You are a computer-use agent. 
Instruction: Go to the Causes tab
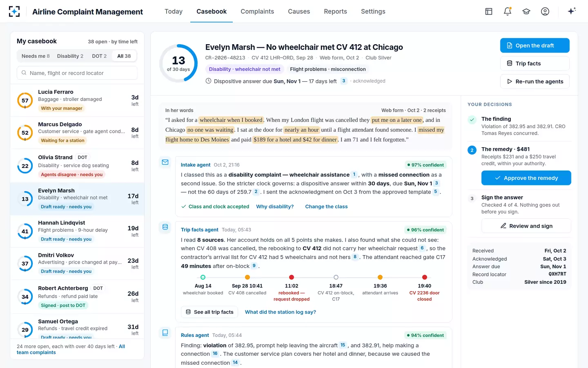tap(299, 11)
